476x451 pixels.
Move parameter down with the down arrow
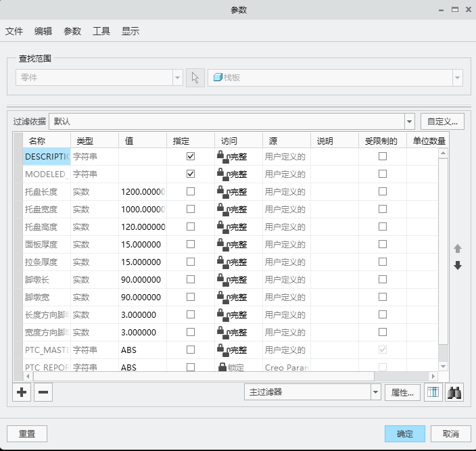click(458, 266)
